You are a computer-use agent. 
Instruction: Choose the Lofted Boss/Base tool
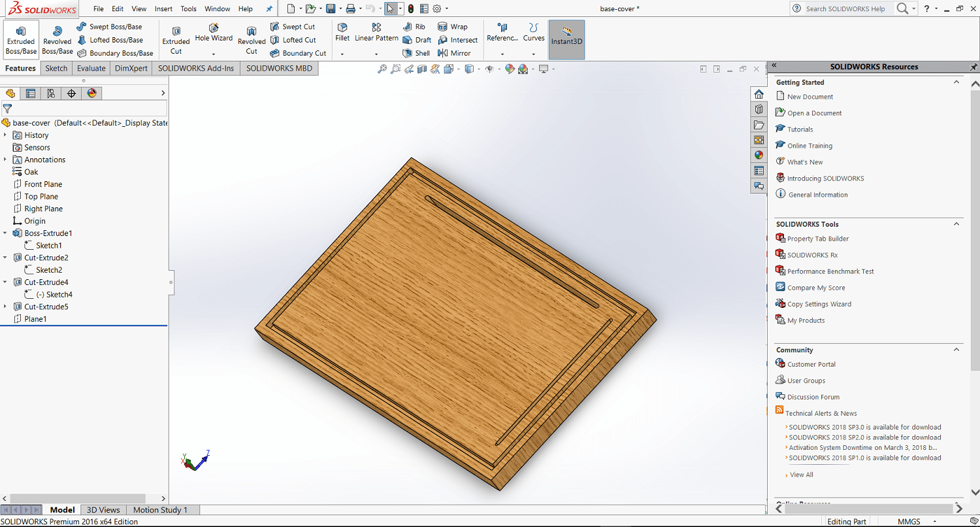click(110, 40)
